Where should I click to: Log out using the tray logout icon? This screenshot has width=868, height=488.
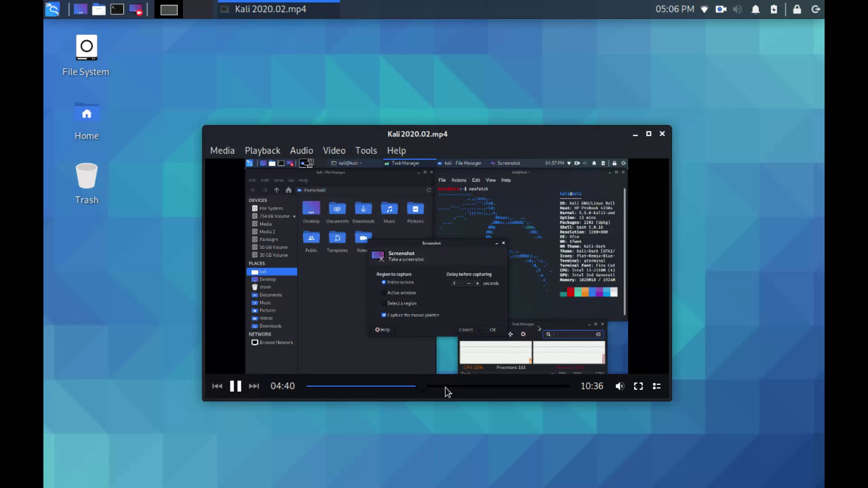click(816, 9)
